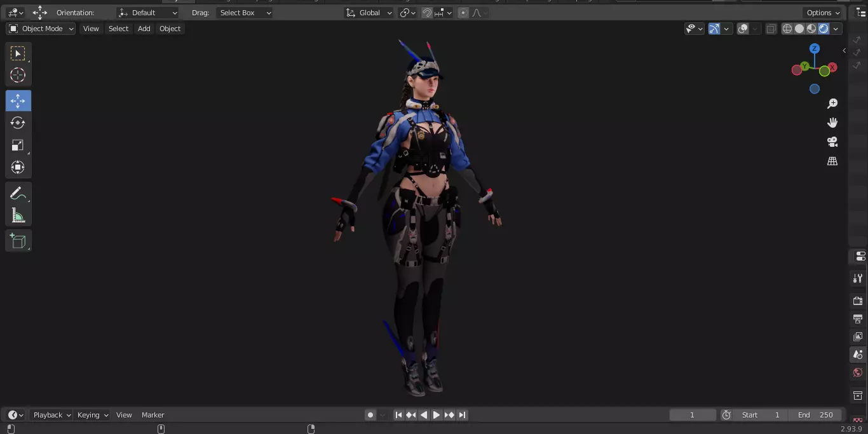
Task: Open the Drag Select Box dropdown
Action: pyautogui.click(x=244, y=13)
